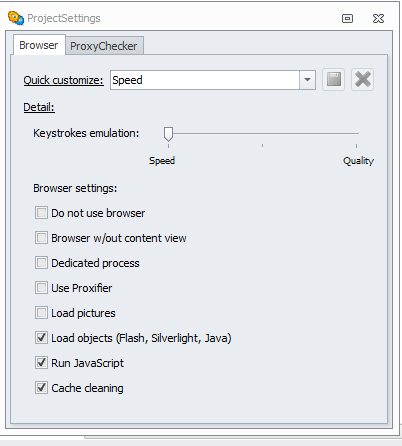Screen dimensions: 402x446
Task: Click the save preset floppy disk icon
Action: point(333,80)
